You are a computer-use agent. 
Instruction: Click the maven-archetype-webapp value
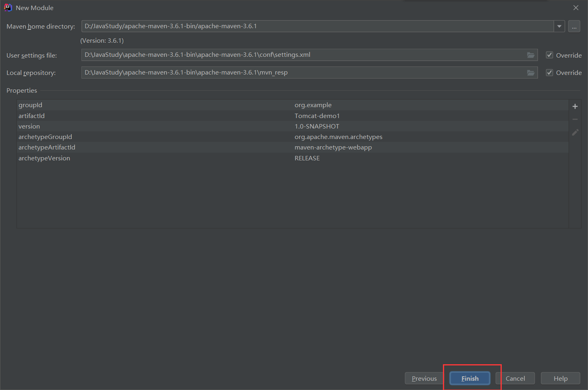pos(333,147)
